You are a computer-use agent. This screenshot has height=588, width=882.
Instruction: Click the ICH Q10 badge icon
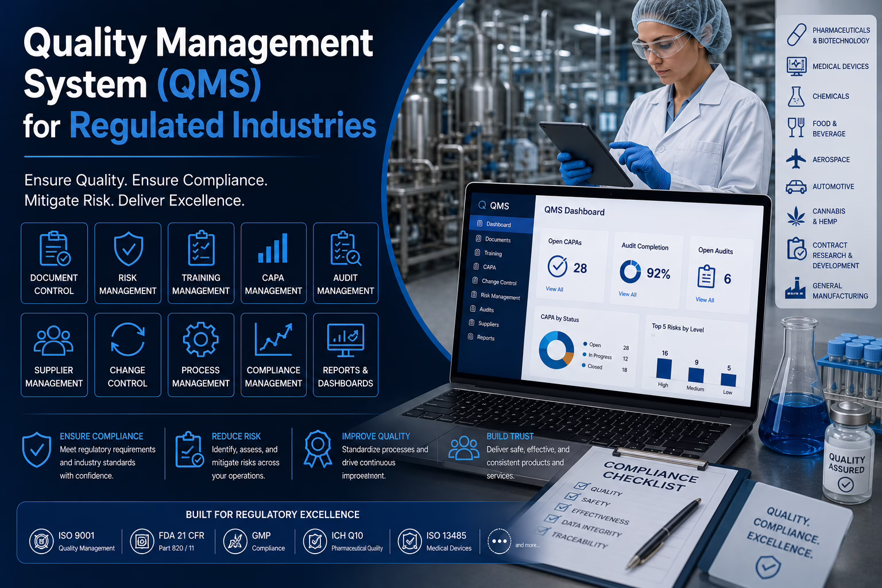[315, 541]
